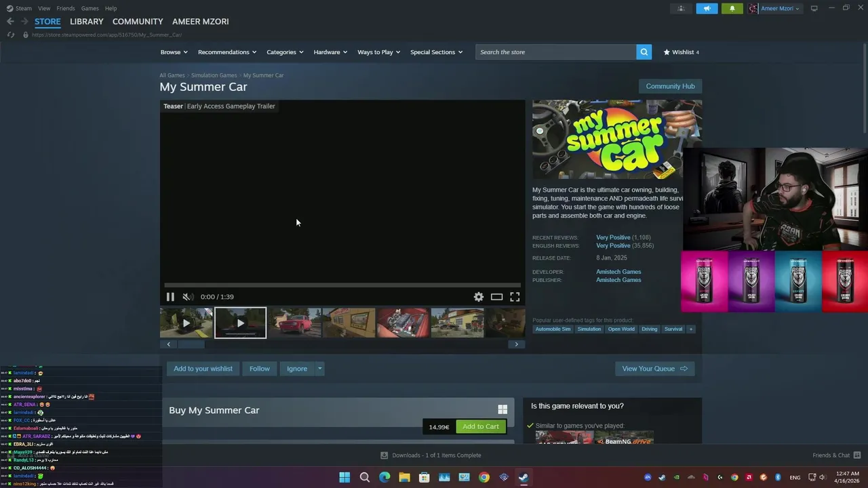The height and width of the screenshot is (488, 868).
Task: Launch Microsoft Edge from taskbar
Action: [x=384, y=477]
